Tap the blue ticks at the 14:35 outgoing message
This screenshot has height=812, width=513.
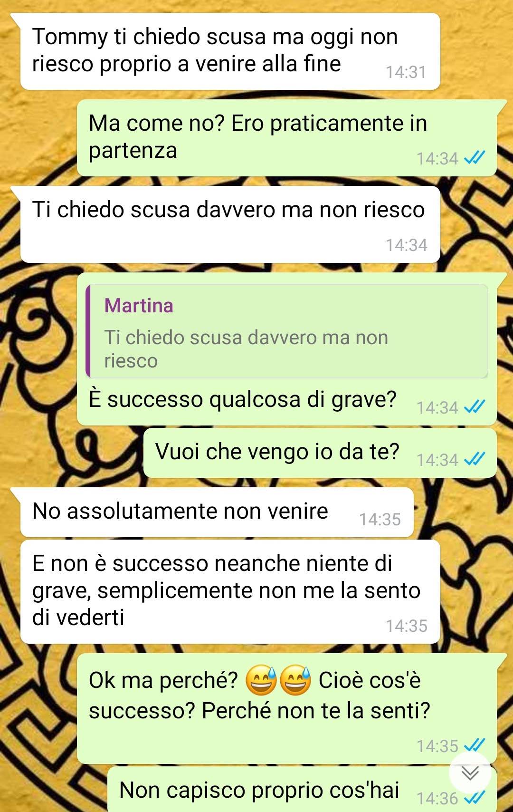(x=475, y=745)
